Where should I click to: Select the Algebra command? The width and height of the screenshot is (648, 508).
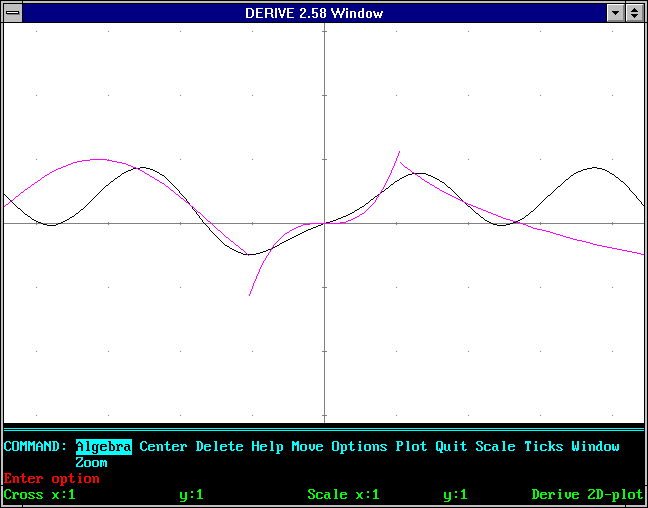[103, 447]
